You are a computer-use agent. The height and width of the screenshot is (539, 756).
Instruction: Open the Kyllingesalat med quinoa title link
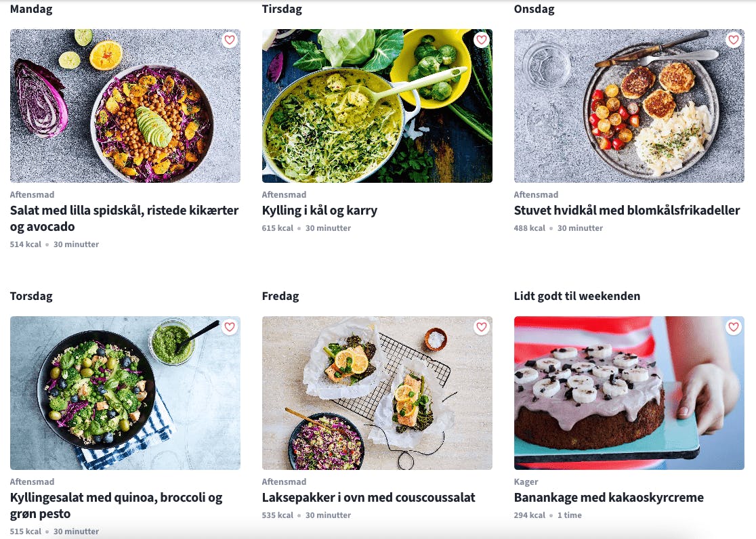(117, 505)
